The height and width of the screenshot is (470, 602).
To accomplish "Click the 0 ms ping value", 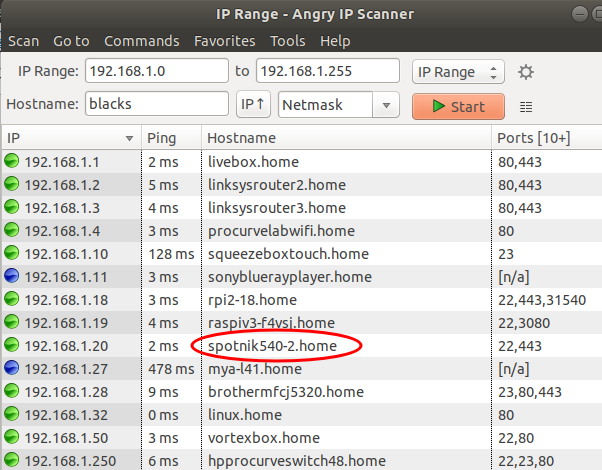I will (163, 415).
